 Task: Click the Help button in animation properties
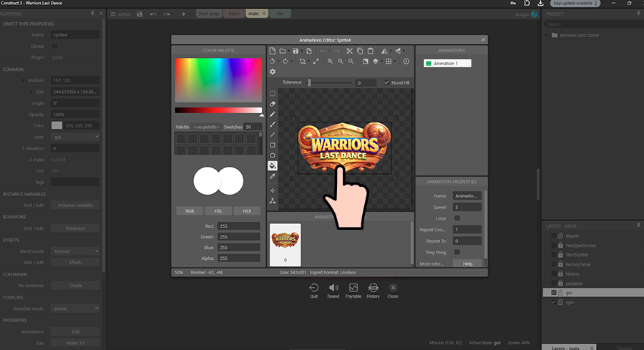[x=467, y=263]
